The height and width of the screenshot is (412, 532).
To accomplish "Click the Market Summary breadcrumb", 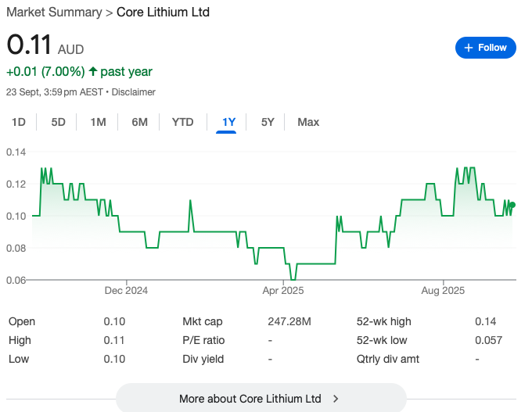I will pyautogui.click(x=54, y=13).
